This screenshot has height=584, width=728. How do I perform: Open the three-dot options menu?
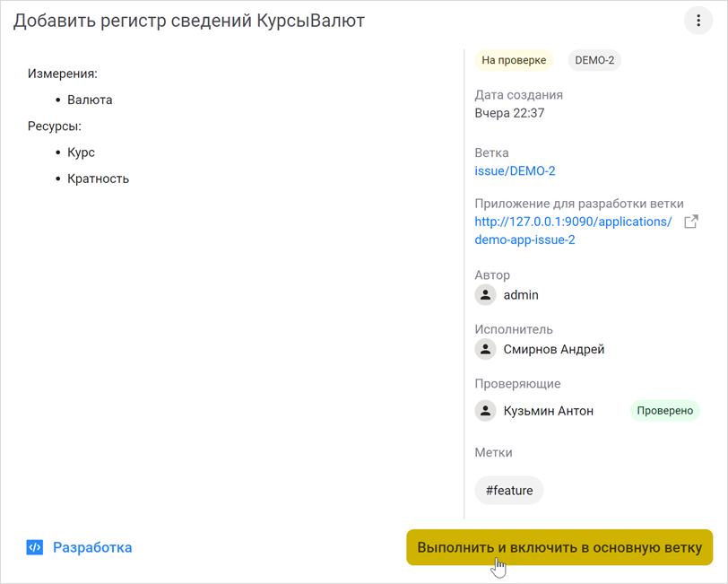(698, 20)
